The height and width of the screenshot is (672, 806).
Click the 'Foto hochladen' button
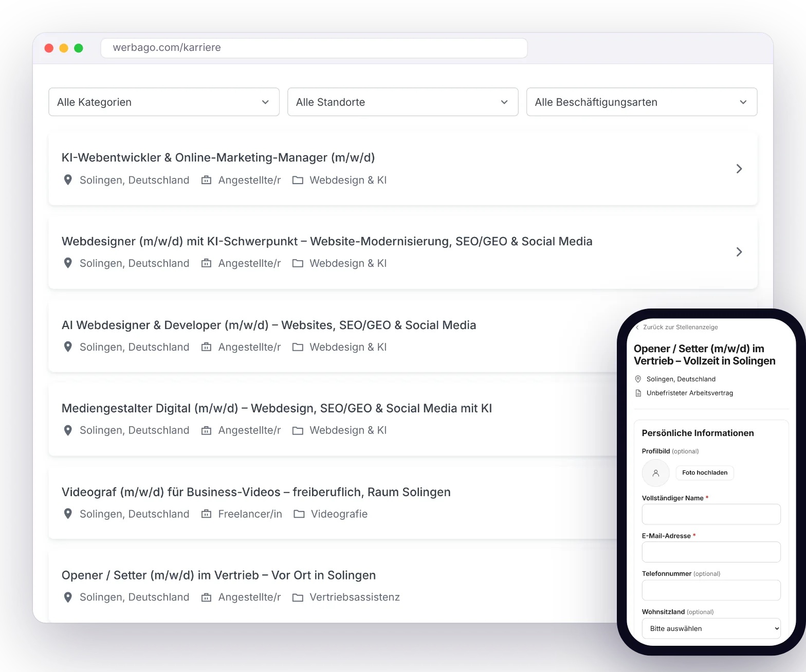(x=705, y=473)
